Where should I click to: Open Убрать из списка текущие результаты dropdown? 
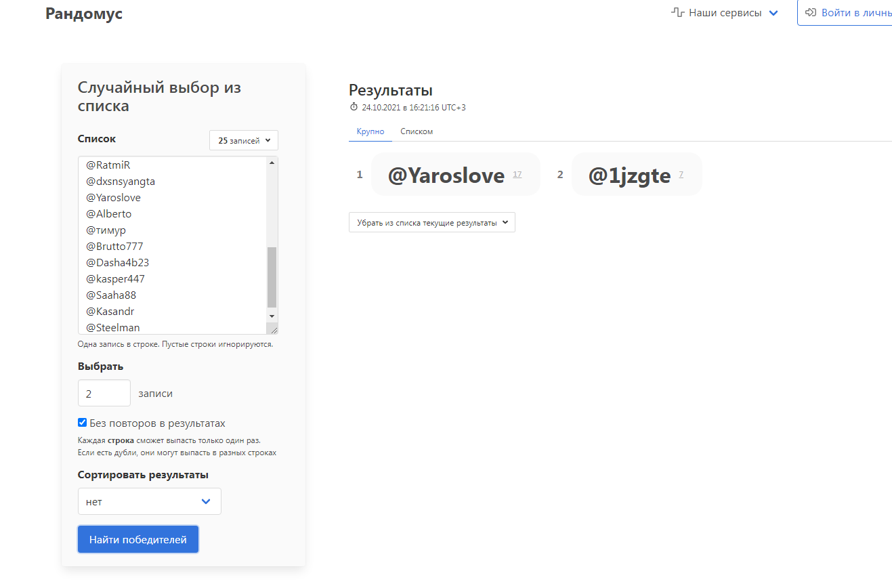pos(431,222)
